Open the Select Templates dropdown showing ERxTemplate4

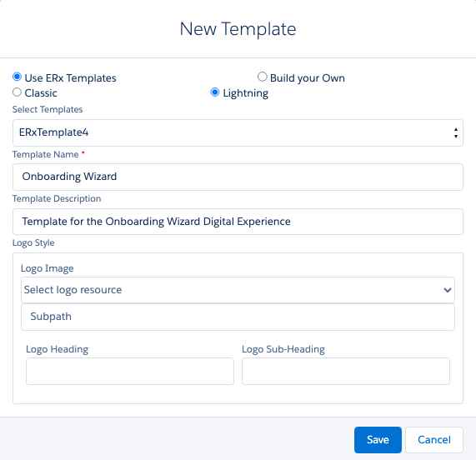click(238, 132)
